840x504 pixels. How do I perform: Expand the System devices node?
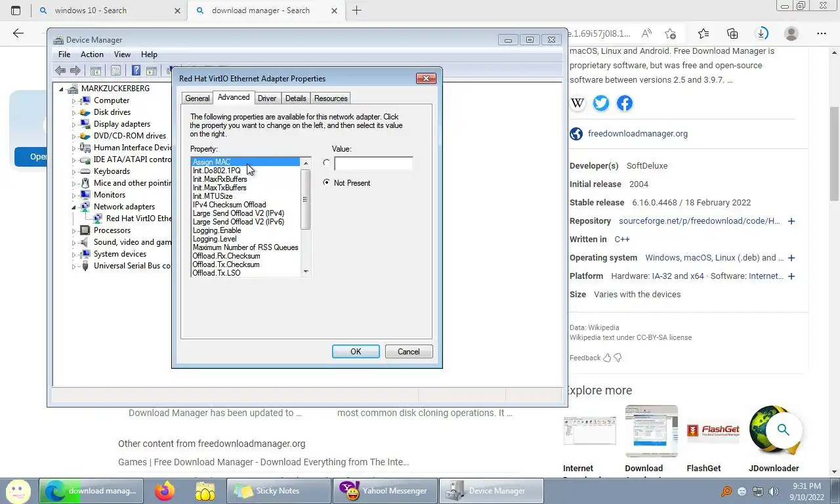click(73, 255)
